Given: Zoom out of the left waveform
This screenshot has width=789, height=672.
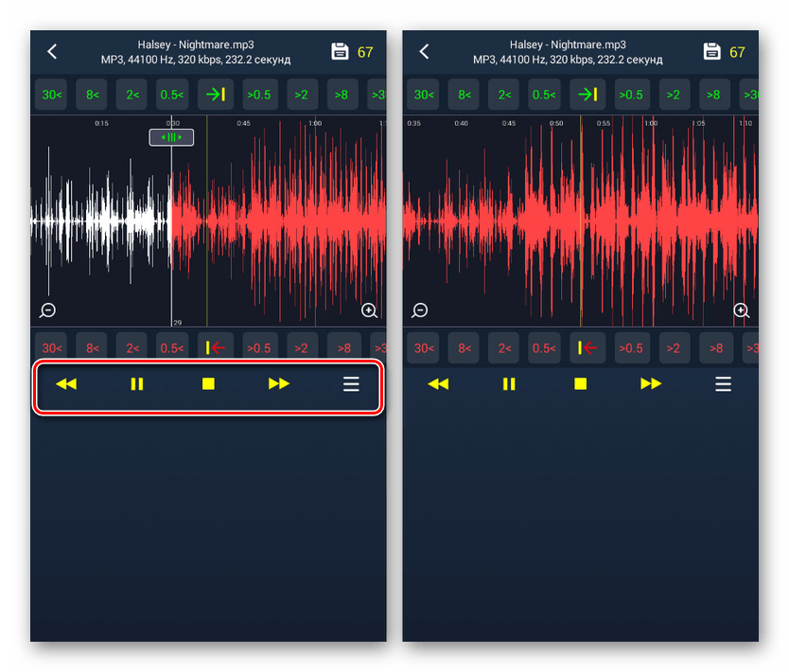Looking at the screenshot, I should pyautogui.click(x=46, y=309).
